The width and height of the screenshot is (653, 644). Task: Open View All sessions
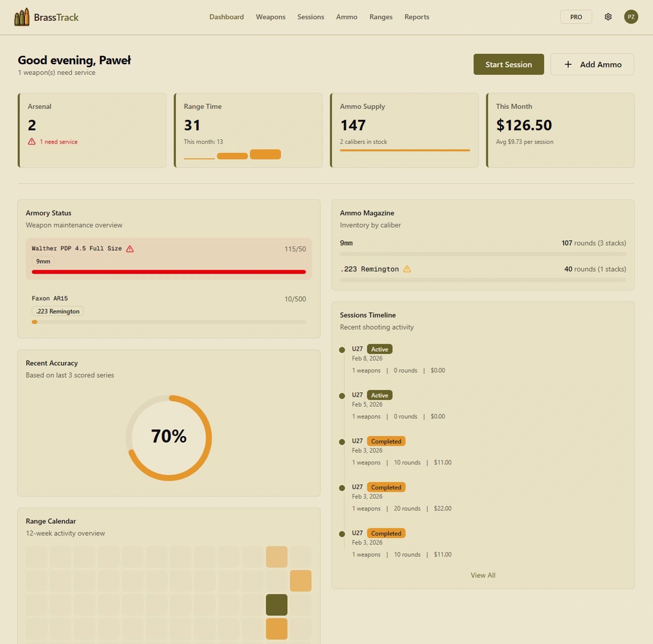[482, 575]
